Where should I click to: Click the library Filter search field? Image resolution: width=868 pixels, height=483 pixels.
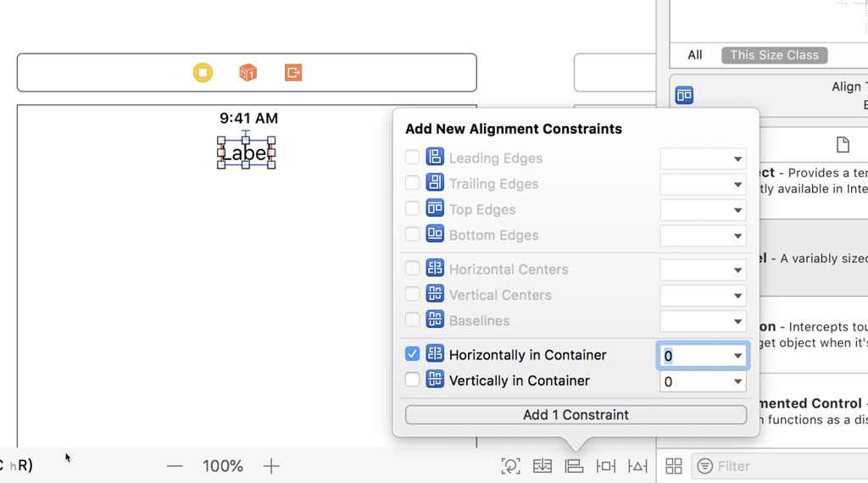(780, 466)
